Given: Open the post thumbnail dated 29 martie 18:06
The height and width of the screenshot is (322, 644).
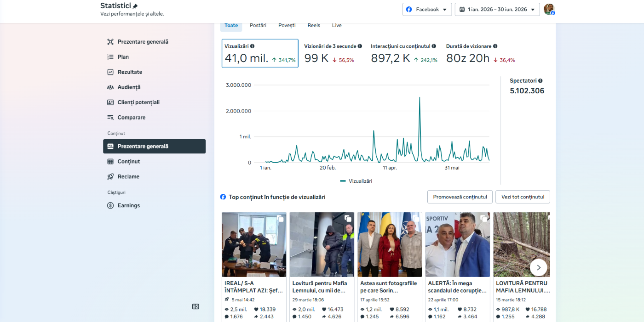Looking at the screenshot, I should 322,244.
